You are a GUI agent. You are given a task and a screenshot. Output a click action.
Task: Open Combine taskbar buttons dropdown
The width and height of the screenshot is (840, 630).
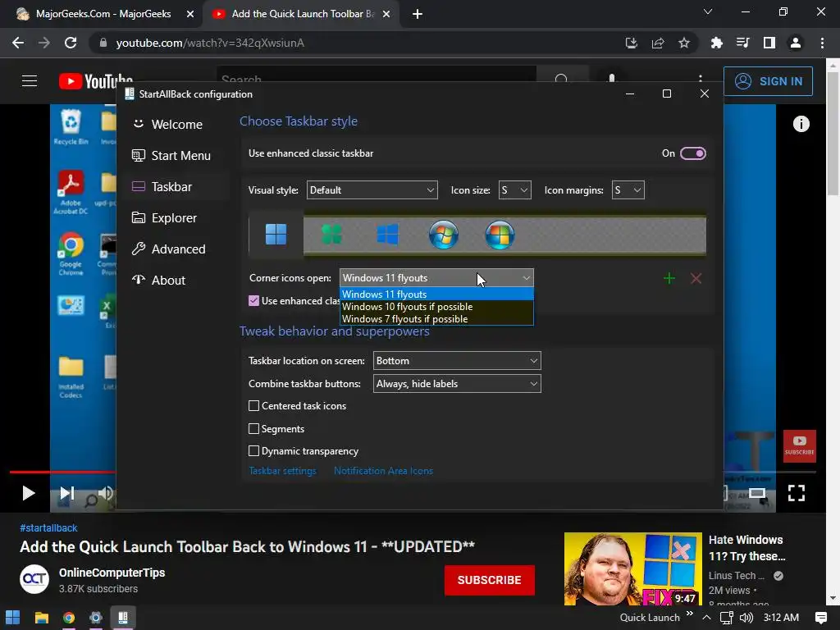(457, 384)
